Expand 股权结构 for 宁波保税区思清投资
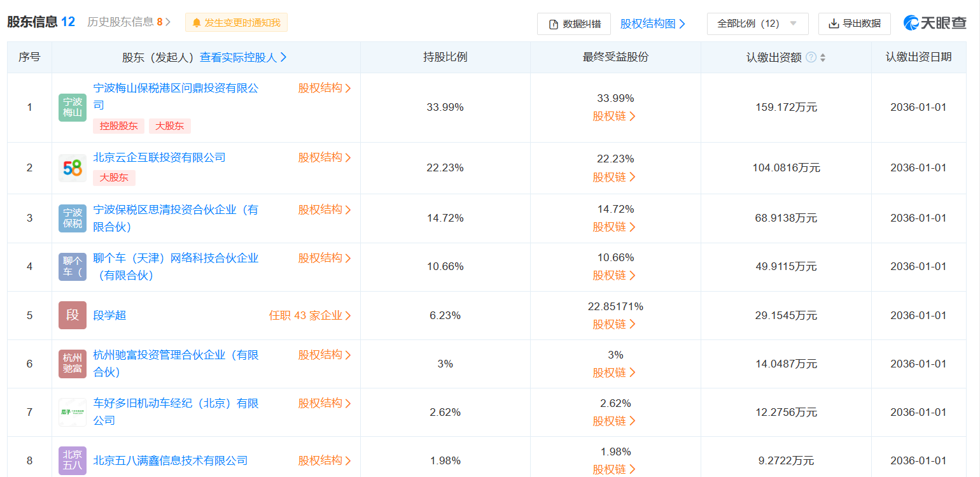The width and height of the screenshot is (980, 477). [x=325, y=210]
